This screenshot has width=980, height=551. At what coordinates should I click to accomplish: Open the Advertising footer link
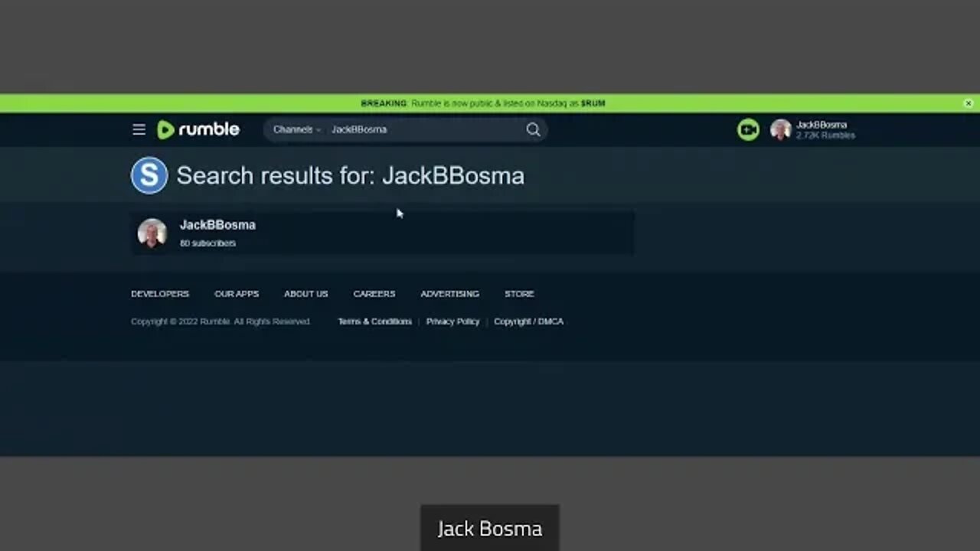point(449,294)
